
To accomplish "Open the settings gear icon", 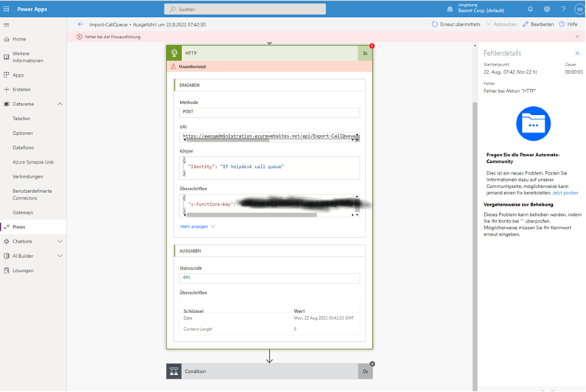I will (547, 9).
